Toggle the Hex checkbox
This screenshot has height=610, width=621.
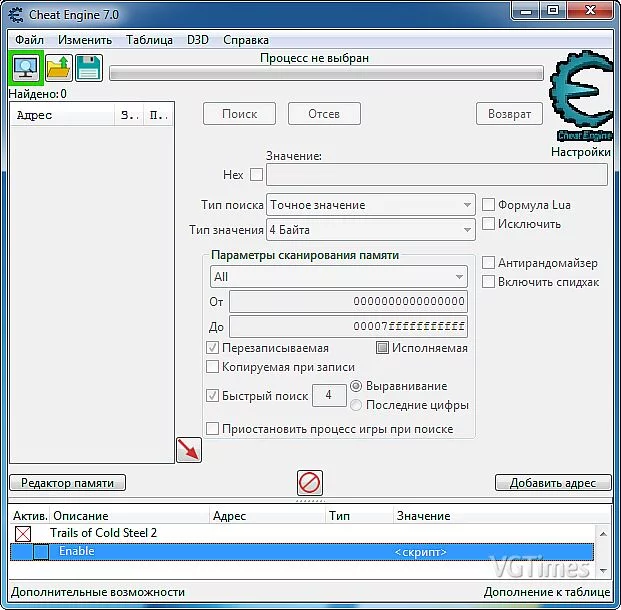(256, 175)
